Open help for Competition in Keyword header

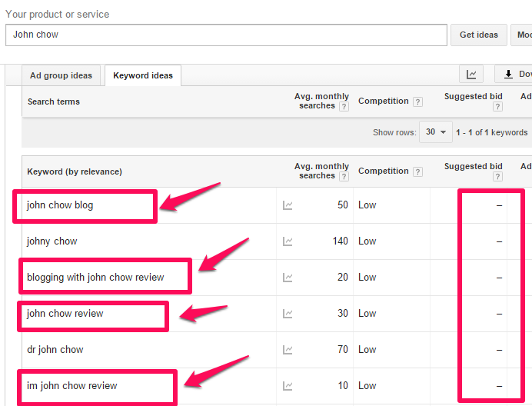click(417, 171)
